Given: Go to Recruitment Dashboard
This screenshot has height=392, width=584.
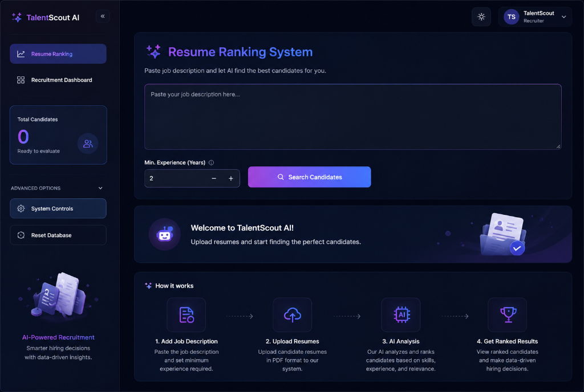Looking at the screenshot, I should [x=58, y=80].
